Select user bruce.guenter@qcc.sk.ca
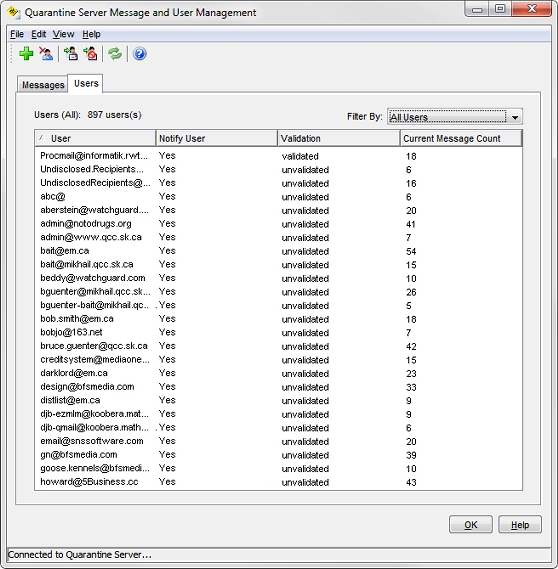The image size is (558, 569). (x=279, y=346)
